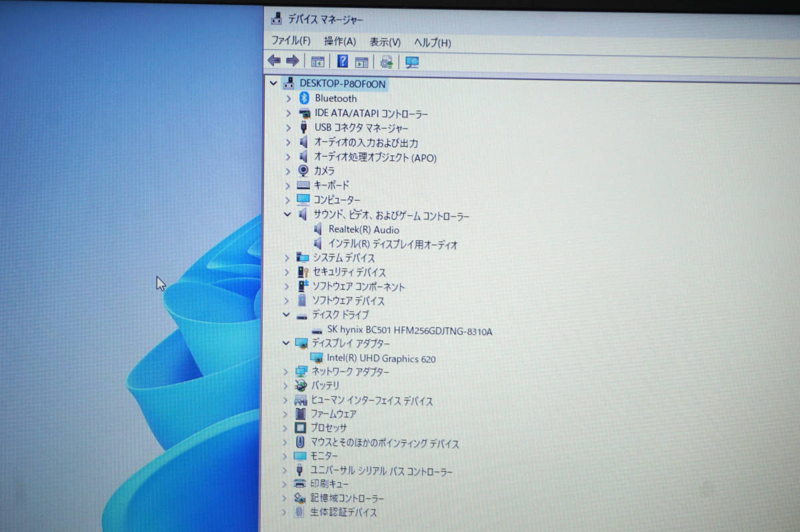Expand the モニター category

285,456
